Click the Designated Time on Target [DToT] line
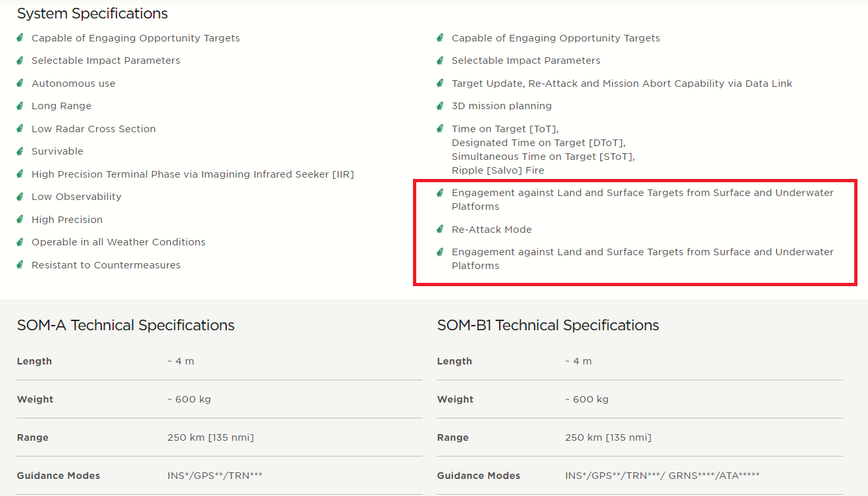 [539, 143]
